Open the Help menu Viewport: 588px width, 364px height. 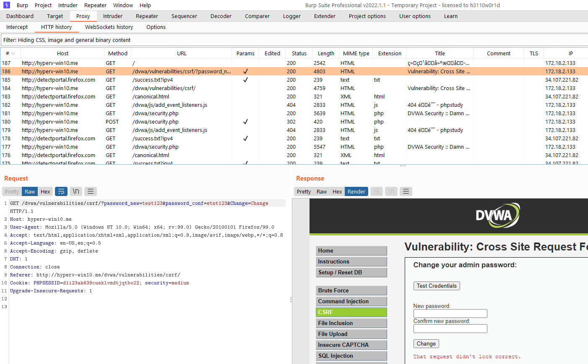click(x=145, y=5)
